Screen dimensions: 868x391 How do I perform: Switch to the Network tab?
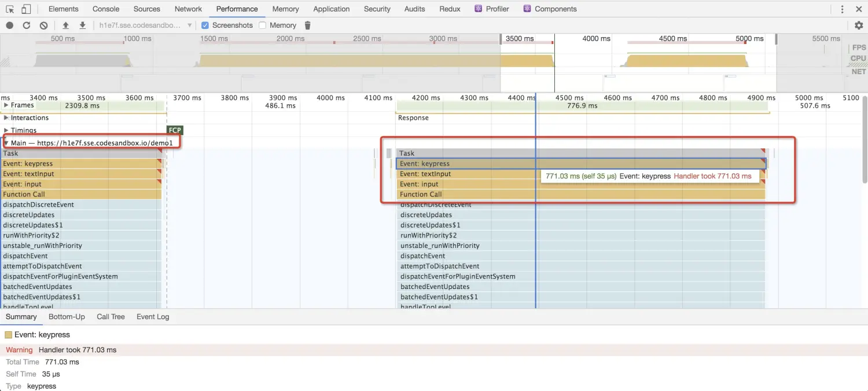point(189,9)
